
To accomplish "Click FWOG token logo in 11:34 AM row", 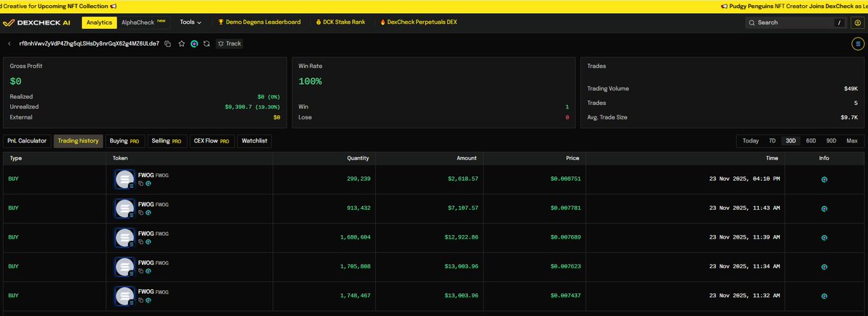I will 125,267.
